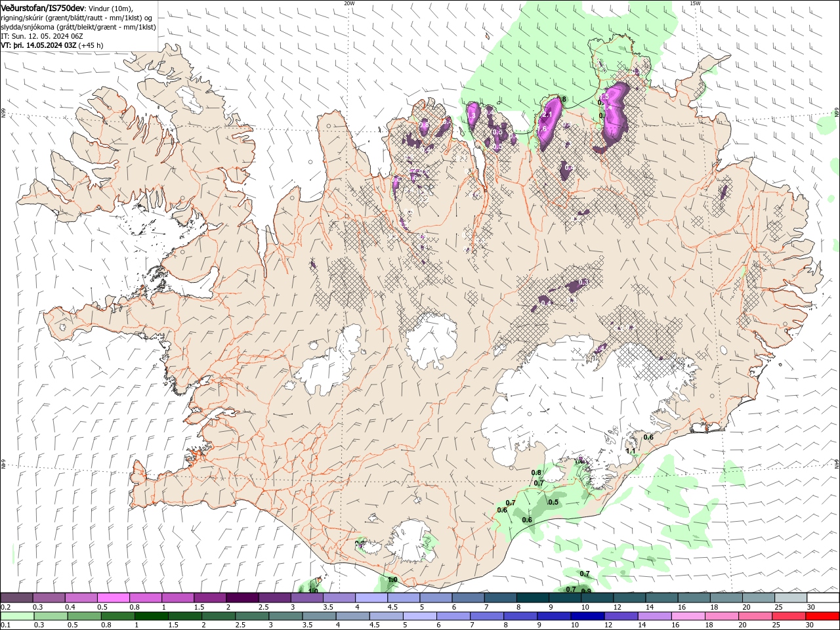The image size is (840, 630).
Task: Click the darkest purple snow swatch at 2
Action: coord(242,597)
